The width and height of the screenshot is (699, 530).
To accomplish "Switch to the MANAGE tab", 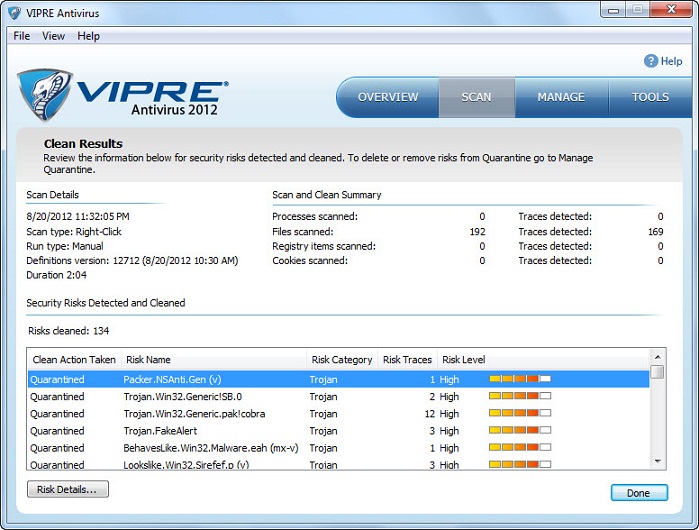I will tap(561, 97).
